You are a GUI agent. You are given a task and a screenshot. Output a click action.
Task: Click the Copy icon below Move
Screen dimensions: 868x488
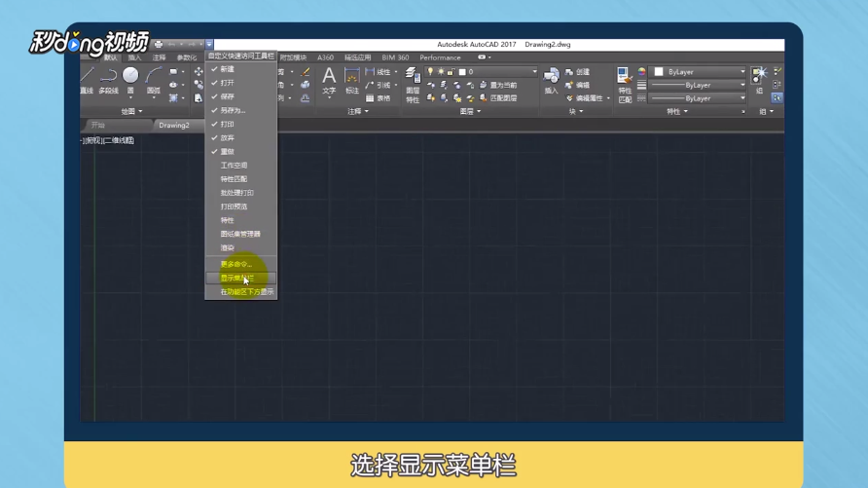coord(199,85)
